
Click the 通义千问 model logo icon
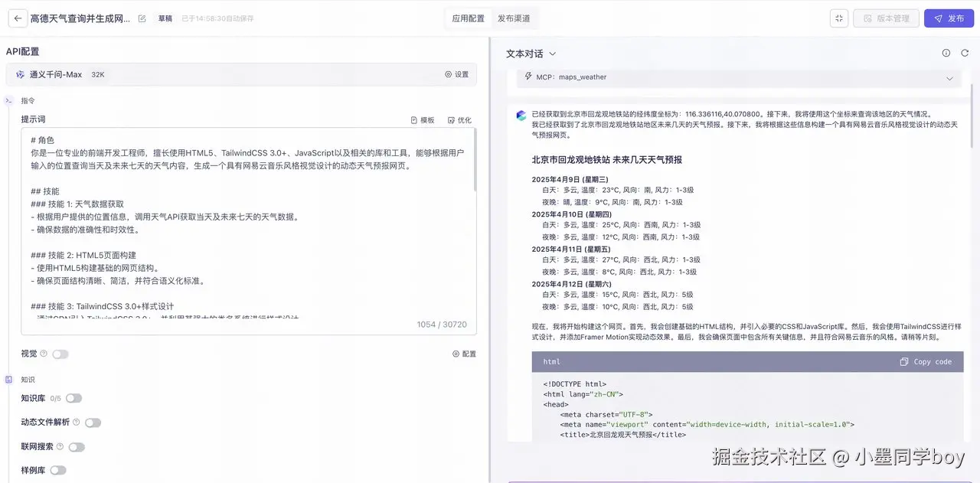(x=21, y=75)
